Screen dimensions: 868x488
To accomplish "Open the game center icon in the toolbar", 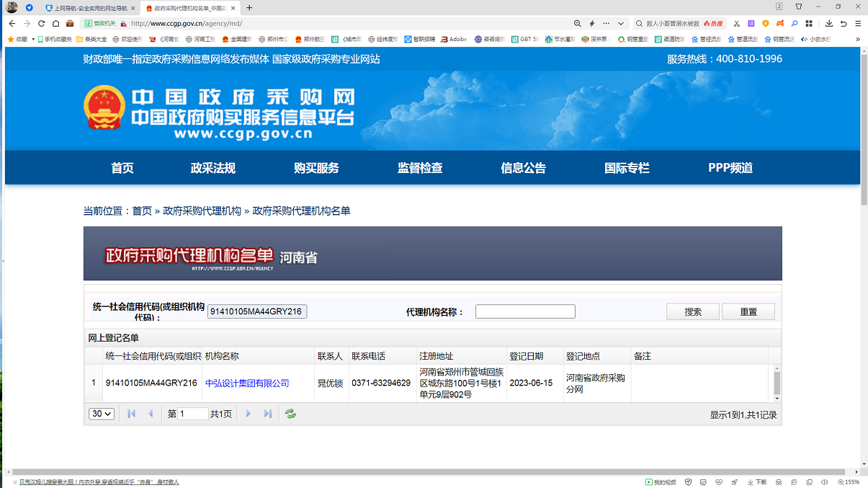I will click(x=780, y=23).
